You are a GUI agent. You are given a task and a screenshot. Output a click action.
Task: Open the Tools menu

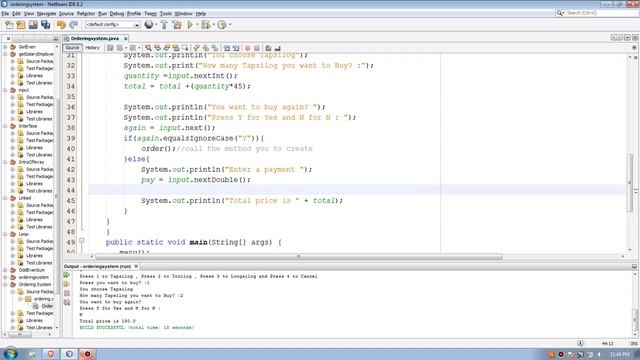(165, 13)
